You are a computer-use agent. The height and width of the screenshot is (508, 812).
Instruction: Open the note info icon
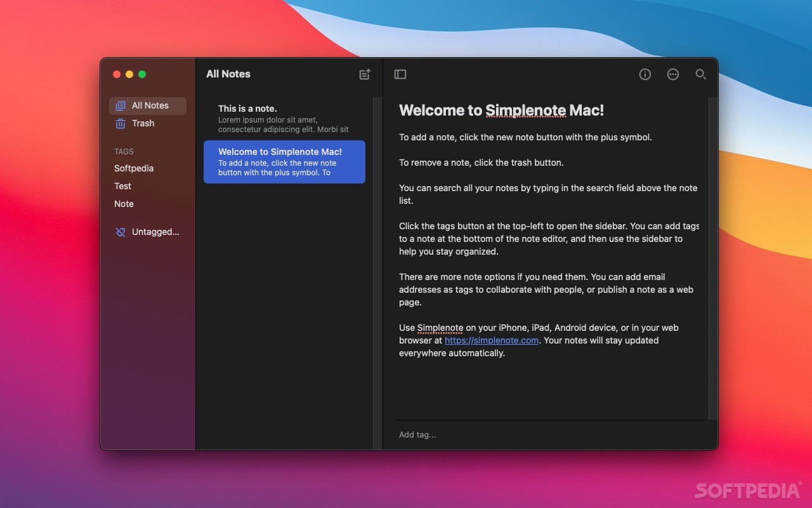coord(645,74)
